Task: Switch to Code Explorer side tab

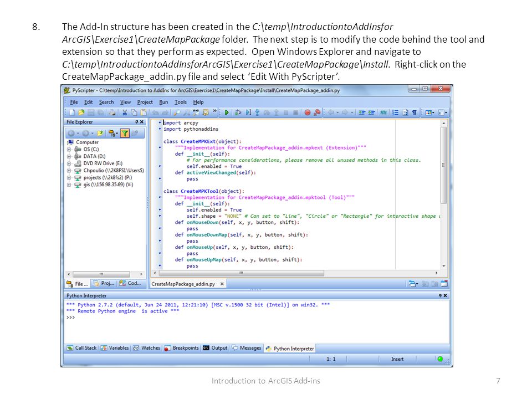Action: click(x=130, y=283)
